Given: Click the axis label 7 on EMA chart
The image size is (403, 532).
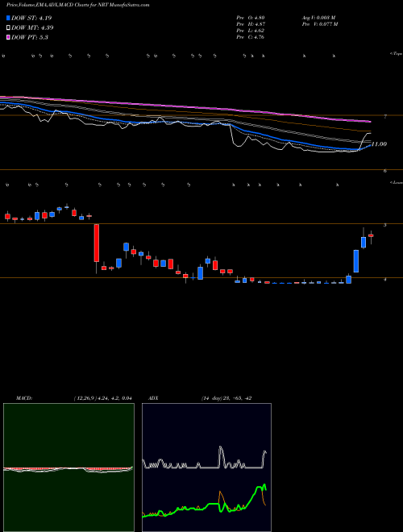Looking at the screenshot, I should coord(385,117).
